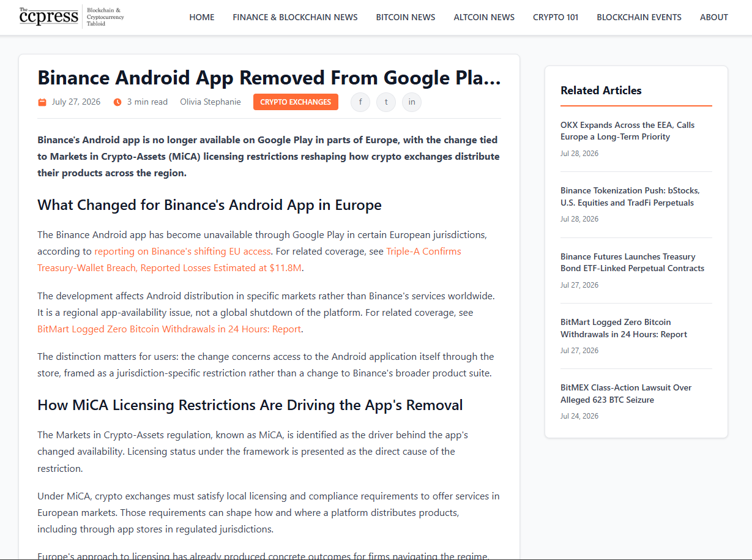Open in-article BitMart Zero Bitcoin Withdrawals link
The width and height of the screenshot is (752, 560).
(169, 329)
